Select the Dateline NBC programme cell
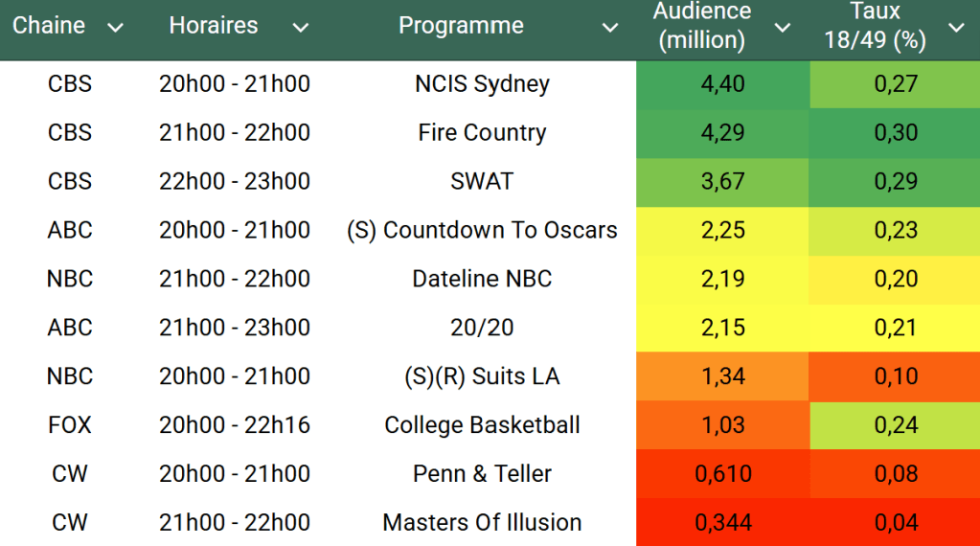 tap(482, 280)
